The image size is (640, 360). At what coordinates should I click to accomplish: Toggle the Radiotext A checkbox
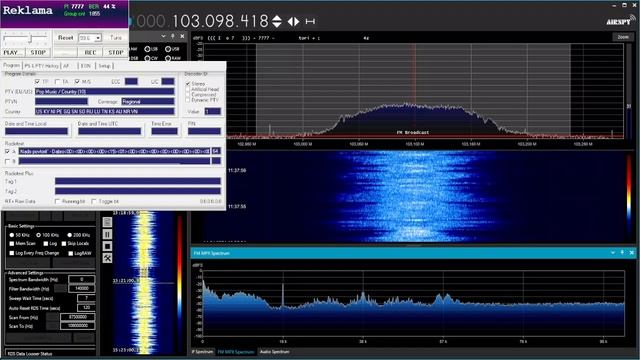pos(7,151)
